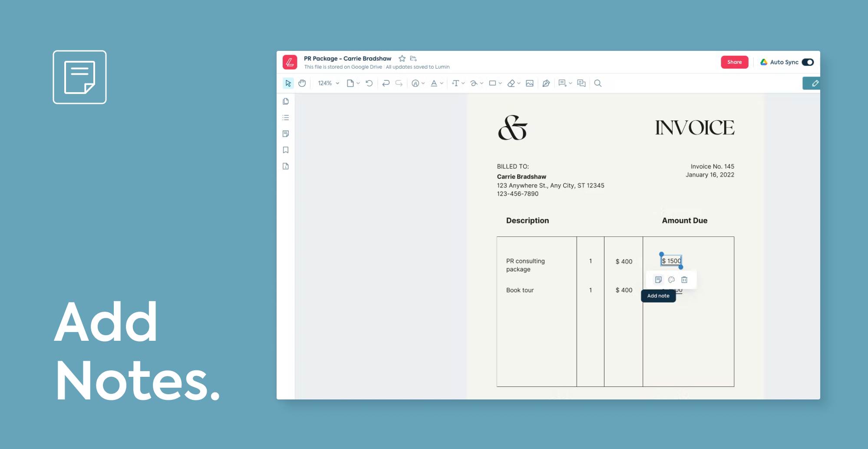This screenshot has height=449, width=868.
Task: Click the "Amount Due" column heading
Action: coord(685,220)
